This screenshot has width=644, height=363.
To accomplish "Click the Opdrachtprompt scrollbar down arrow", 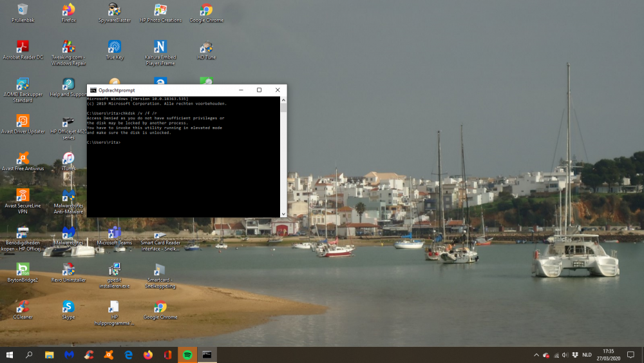I will coord(283,213).
